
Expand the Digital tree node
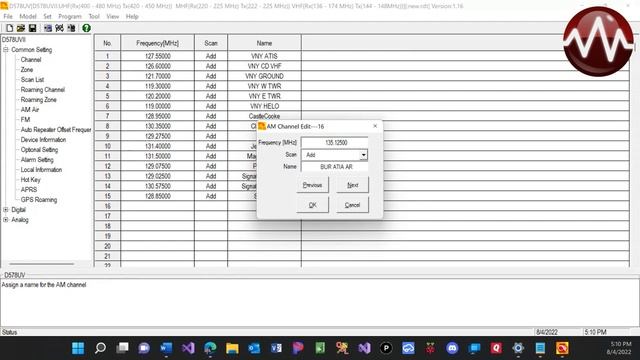6,209
